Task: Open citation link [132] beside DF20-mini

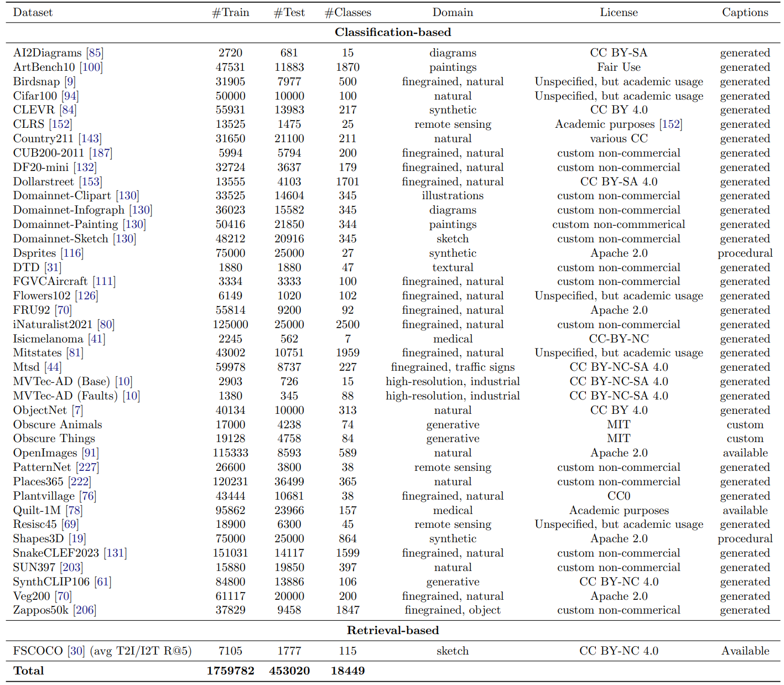Action: [85, 167]
